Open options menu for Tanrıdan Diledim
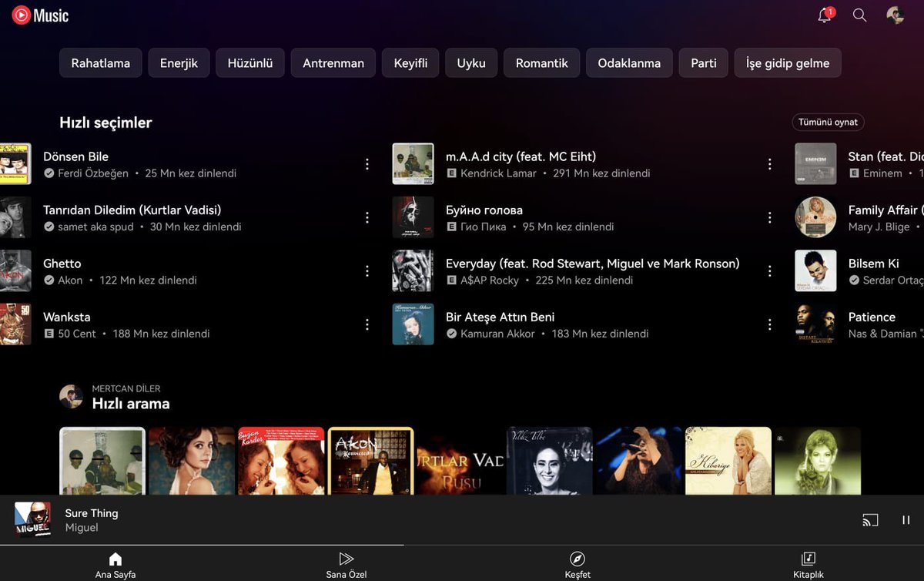 tap(367, 218)
